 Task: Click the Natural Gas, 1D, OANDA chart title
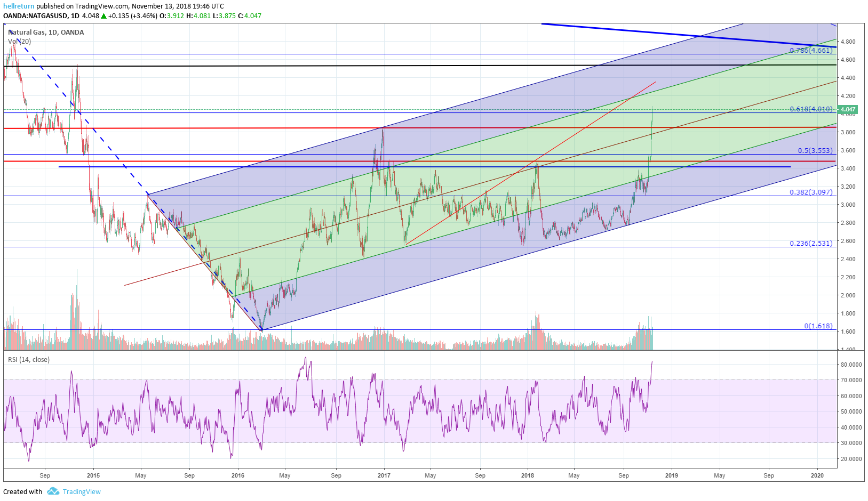pyautogui.click(x=46, y=32)
